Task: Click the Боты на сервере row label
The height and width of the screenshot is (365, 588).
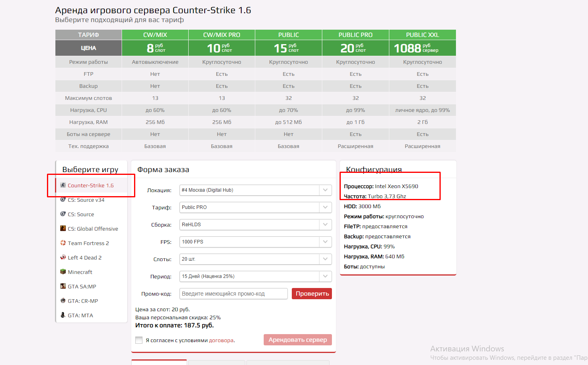Action: (88, 134)
